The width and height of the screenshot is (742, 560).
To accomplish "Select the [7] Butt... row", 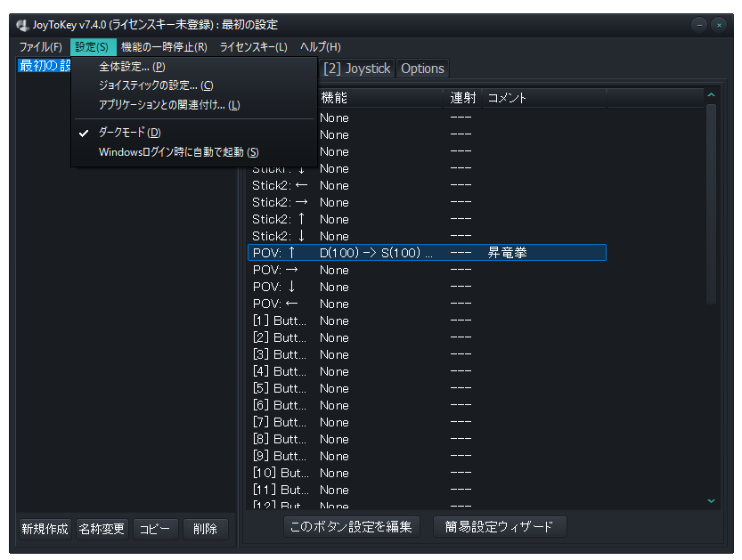I will tap(427, 422).
